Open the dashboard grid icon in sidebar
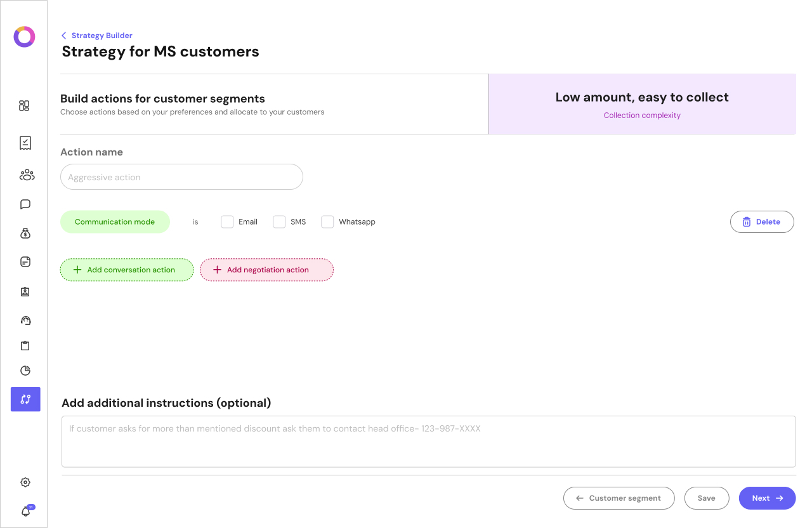 pos(24,106)
